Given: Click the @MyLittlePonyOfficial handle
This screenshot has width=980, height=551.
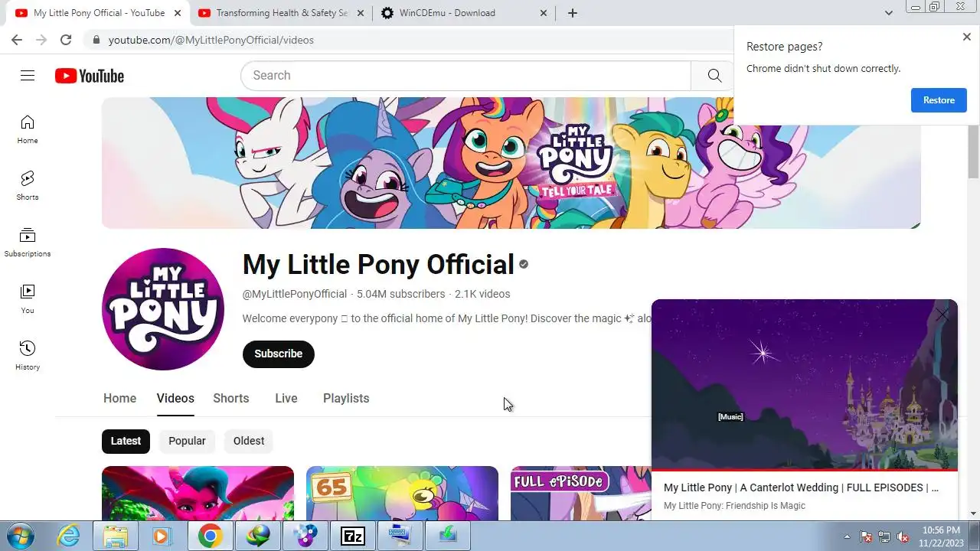Looking at the screenshot, I should (x=295, y=294).
